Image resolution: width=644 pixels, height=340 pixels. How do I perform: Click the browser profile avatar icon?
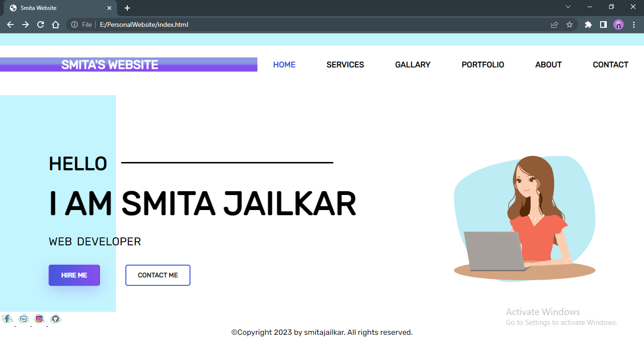pos(618,24)
